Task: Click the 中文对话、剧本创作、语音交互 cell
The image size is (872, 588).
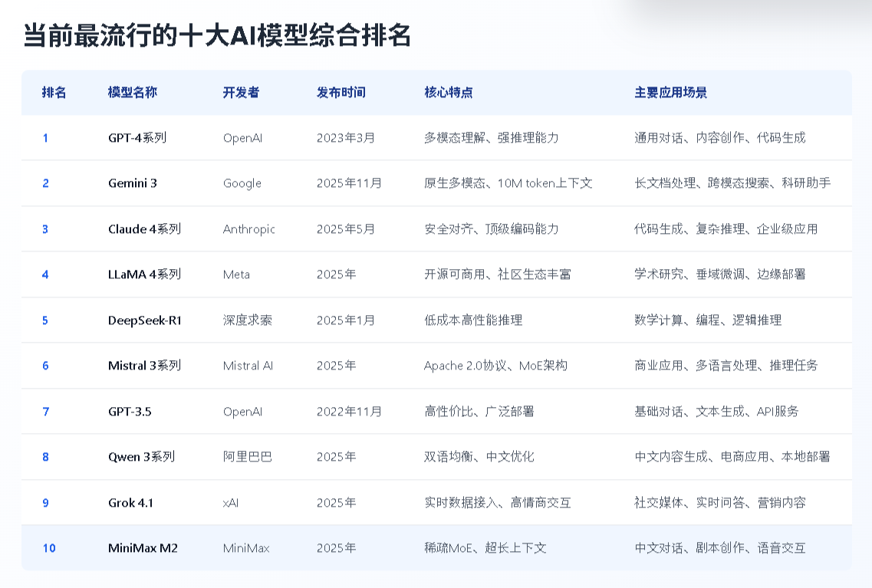Action: coord(720,548)
